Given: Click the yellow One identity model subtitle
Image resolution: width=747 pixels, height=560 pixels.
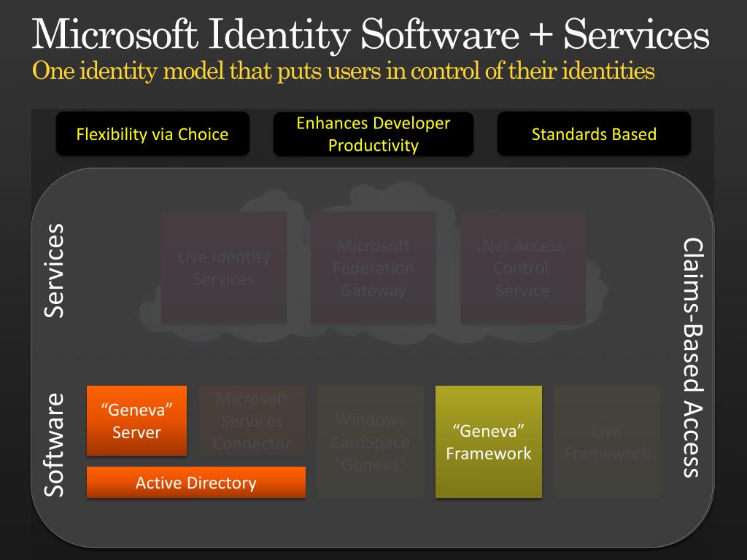Looking at the screenshot, I should (x=343, y=71).
